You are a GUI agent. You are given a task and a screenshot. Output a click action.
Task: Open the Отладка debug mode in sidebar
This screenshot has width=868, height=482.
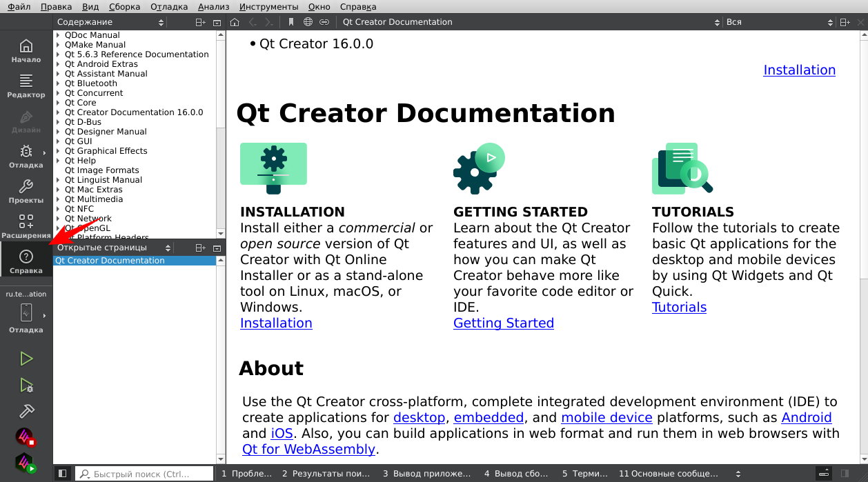coord(26,157)
